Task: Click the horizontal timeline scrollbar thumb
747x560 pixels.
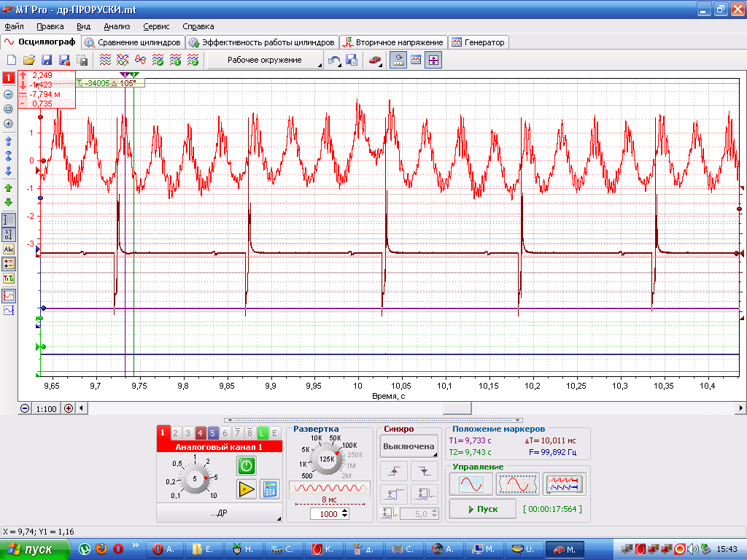Action: 457,408
